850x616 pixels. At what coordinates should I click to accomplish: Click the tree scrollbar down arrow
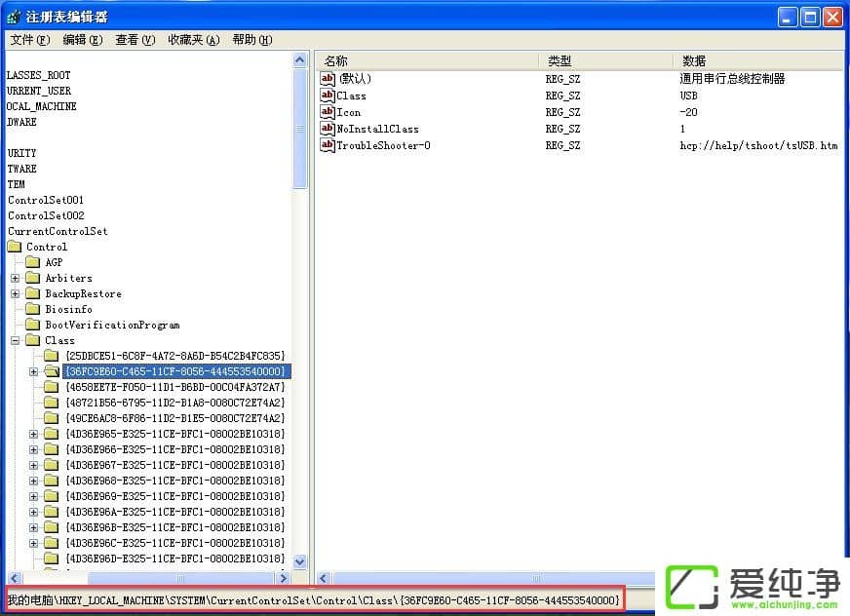point(300,561)
